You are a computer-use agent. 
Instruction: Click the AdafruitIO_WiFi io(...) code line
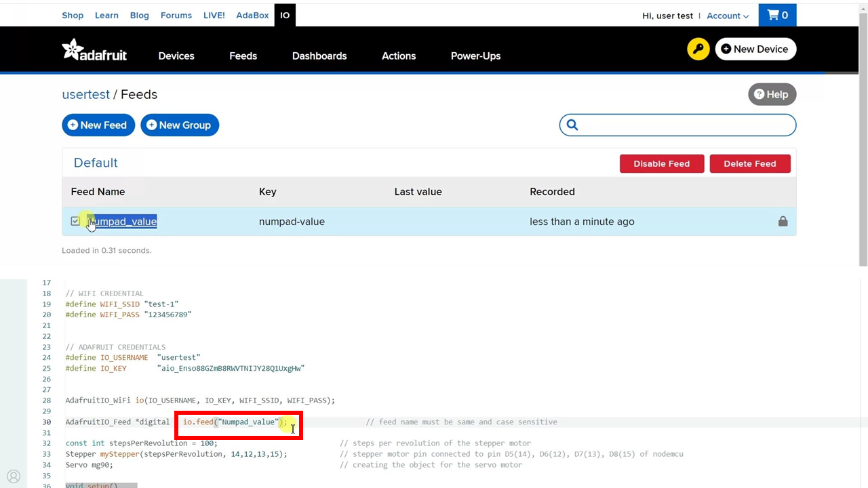click(x=200, y=401)
